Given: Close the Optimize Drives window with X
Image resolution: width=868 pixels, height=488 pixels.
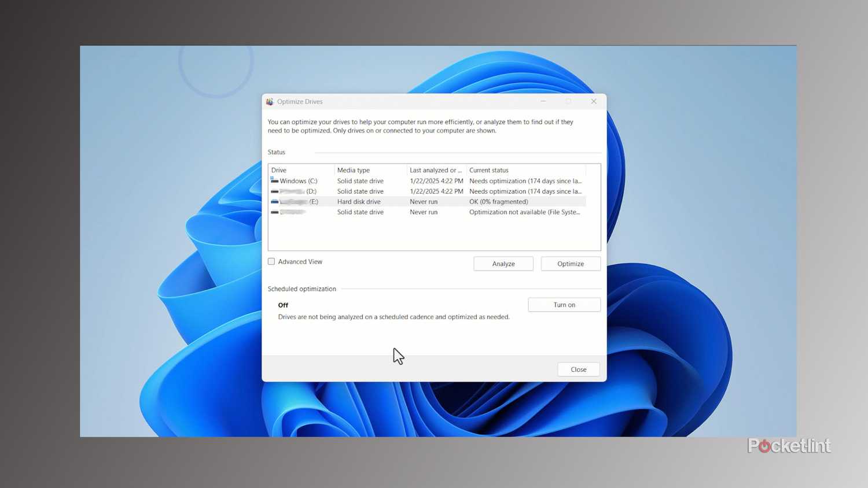Looking at the screenshot, I should (594, 102).
